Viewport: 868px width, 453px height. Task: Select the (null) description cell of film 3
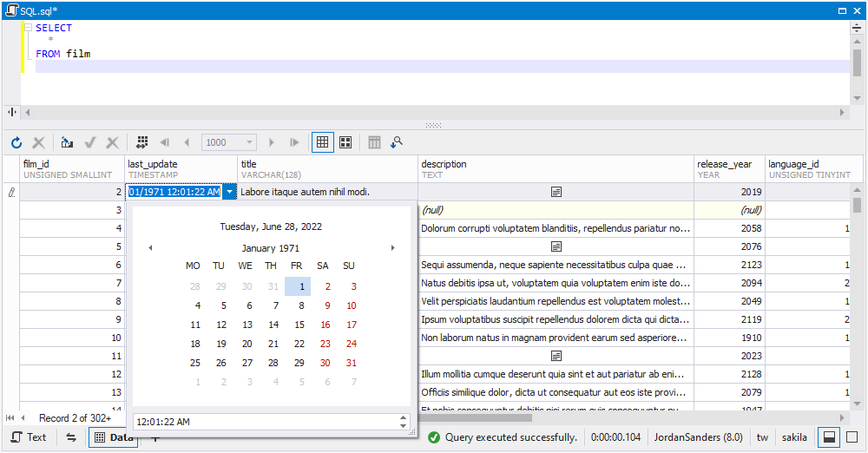click(556, 210)
